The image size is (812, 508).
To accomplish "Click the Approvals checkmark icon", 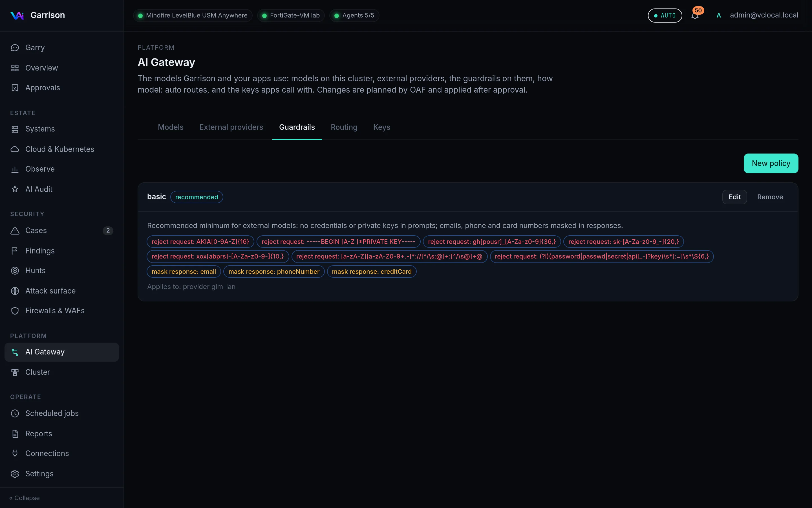I will [x=15, y=88].
